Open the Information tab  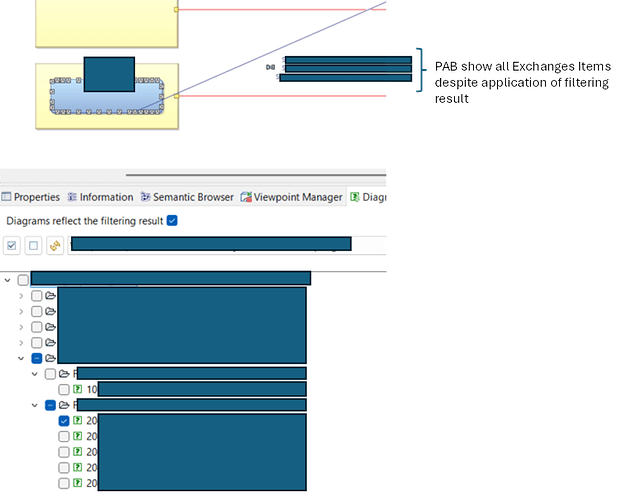pyautogui.click(x=100, y=197)
